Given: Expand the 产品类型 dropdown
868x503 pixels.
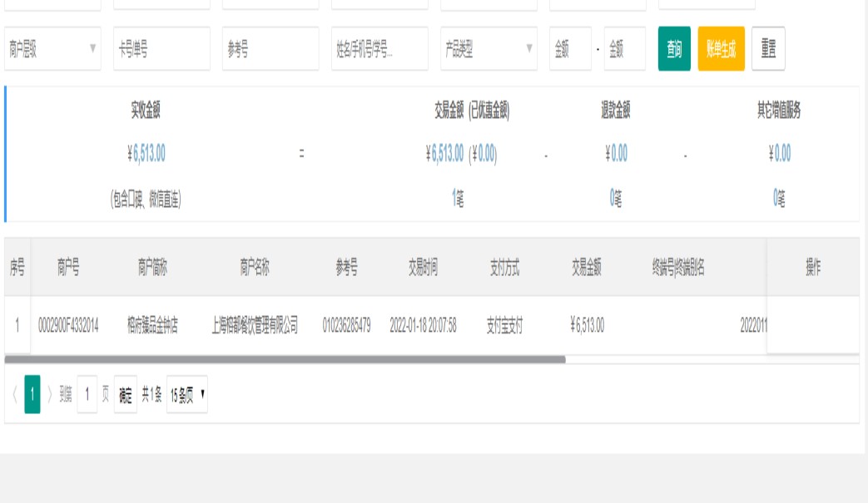Looking at the screenshot, I should point(489,49).
